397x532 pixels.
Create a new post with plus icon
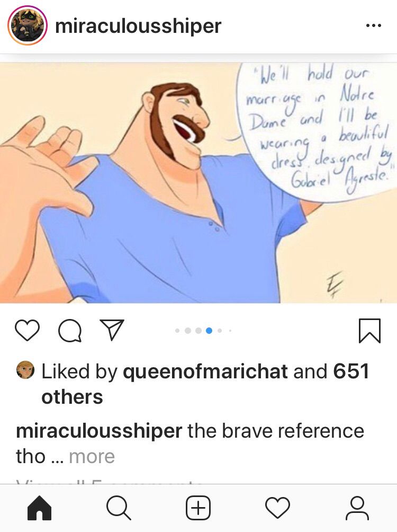[x=198, y=508]
